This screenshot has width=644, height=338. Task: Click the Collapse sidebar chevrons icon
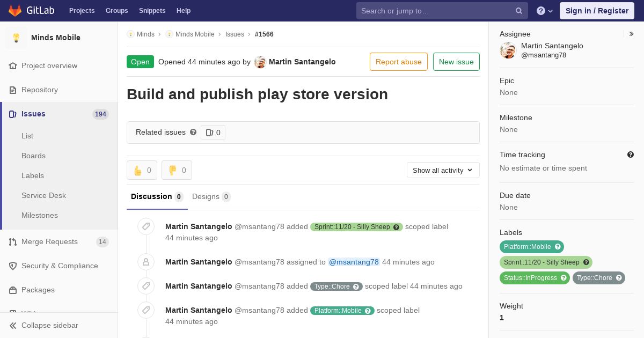(x=13, y=326)
